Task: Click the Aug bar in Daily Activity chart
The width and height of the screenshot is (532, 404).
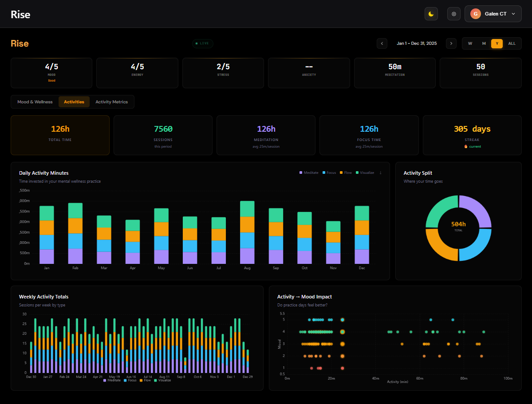Action: [x=247, y=232]
